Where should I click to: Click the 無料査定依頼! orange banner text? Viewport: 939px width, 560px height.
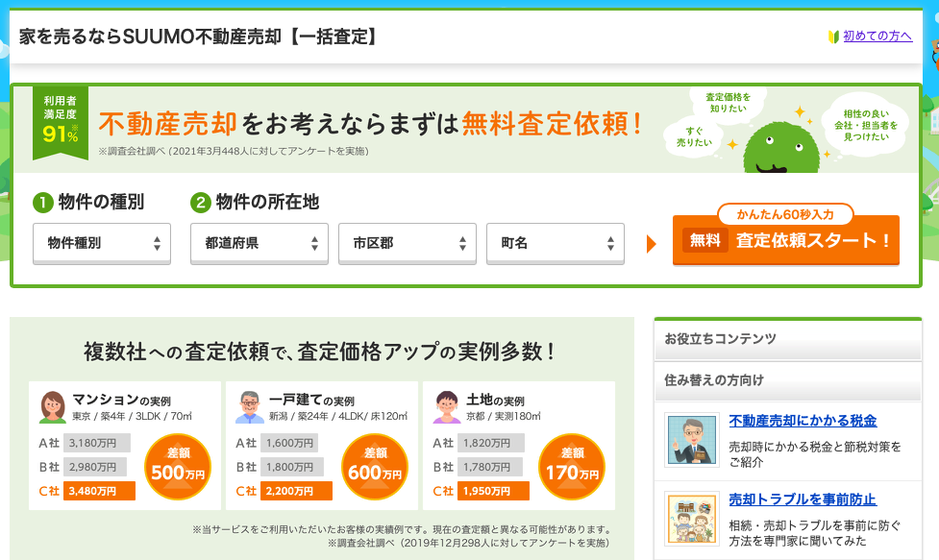pos(551,124)
